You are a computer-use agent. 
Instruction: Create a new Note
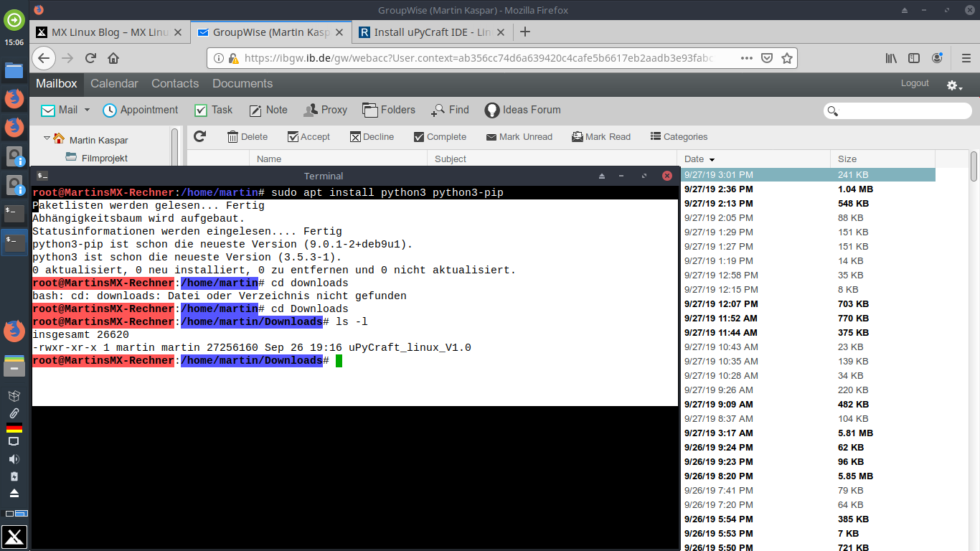point(268,110)
